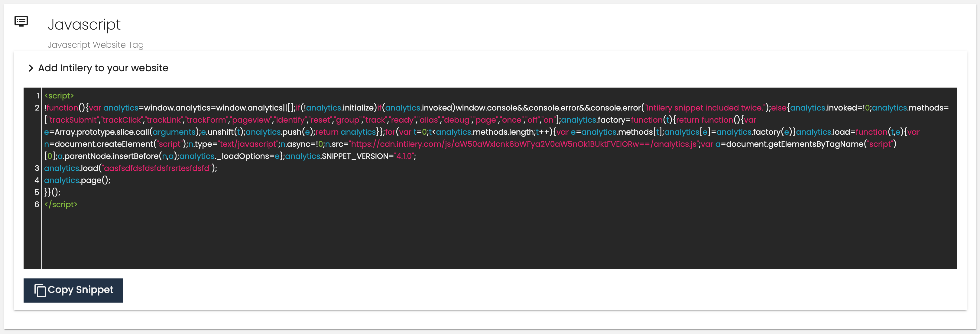This screenshot has width=980, height=334.
Task: Click line number 2 in gutter
Action: (37, 108)
